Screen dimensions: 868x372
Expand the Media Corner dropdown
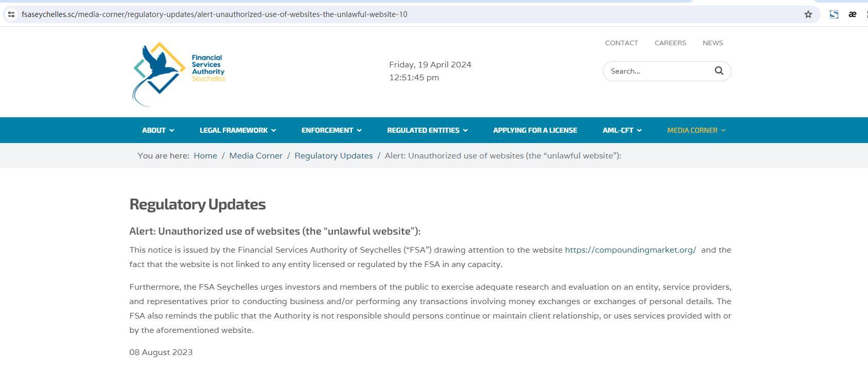[696, 130]
